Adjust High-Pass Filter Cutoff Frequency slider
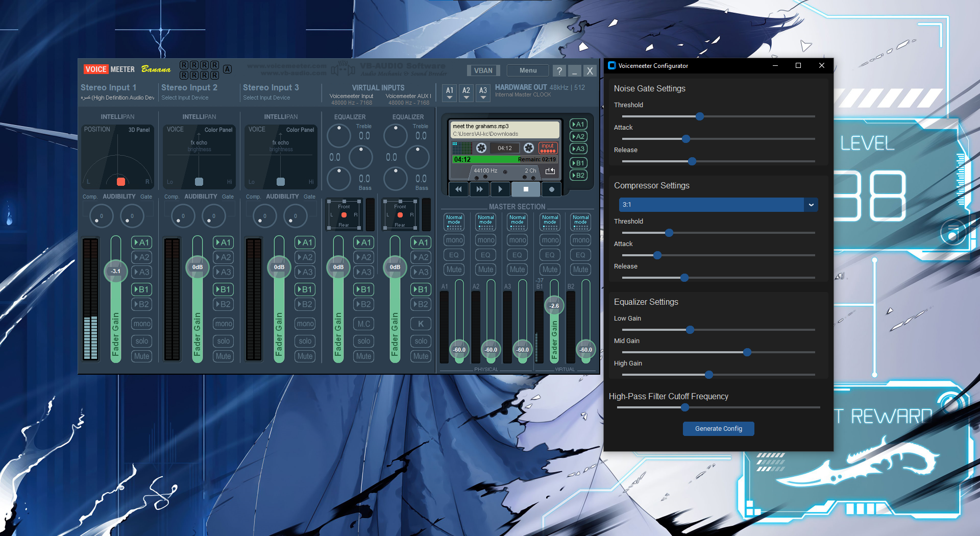 pos(685,407)
